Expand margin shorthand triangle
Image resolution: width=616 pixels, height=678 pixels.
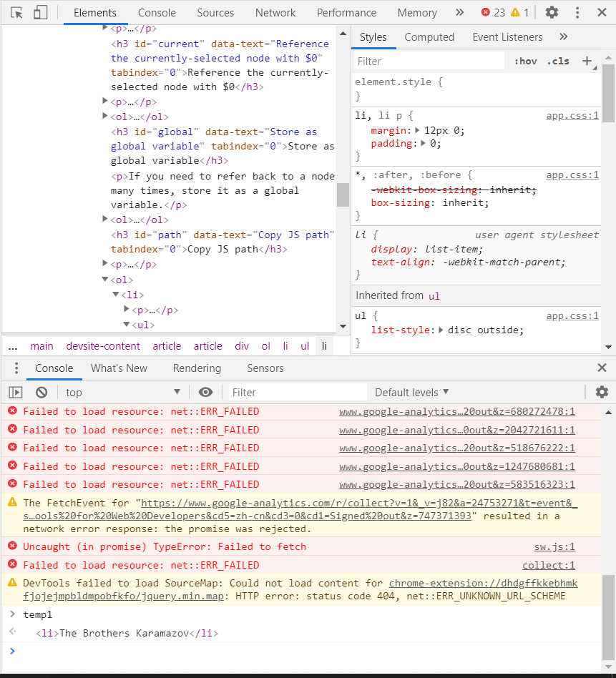(x=417, y=130)
